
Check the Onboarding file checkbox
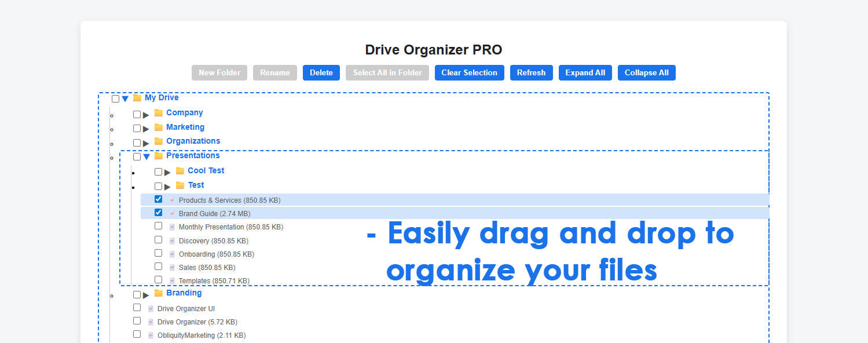point(158,253)
